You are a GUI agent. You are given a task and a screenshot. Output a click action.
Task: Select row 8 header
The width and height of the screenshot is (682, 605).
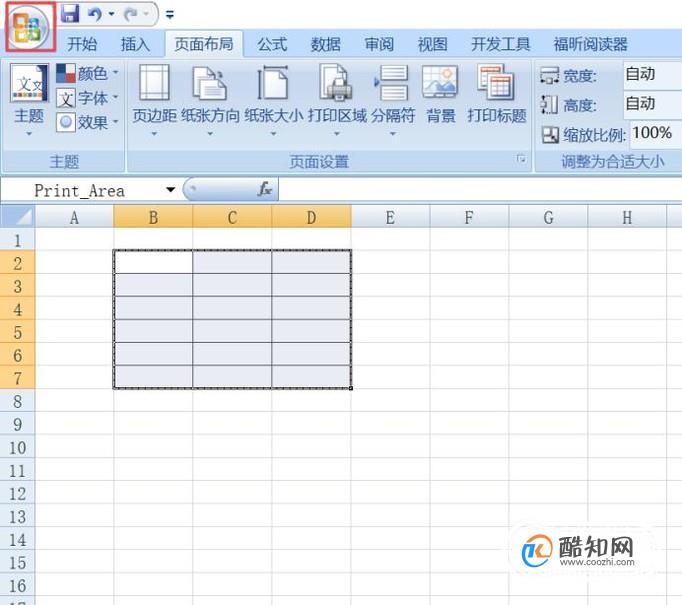click(17, 401)
